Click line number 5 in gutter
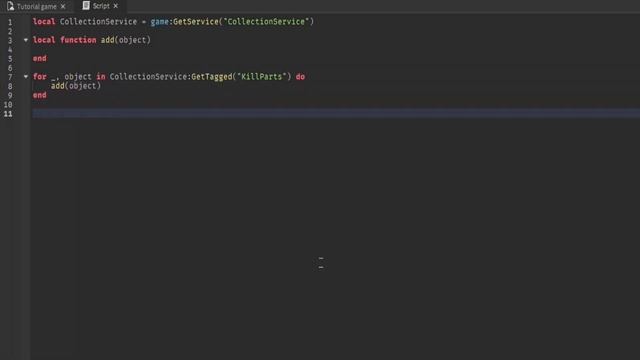The width and height of the screenshot is (640, 360). point(10,59)
